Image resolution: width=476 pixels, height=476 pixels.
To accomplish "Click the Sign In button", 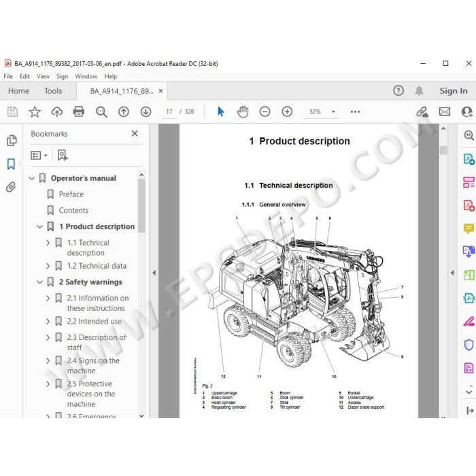I will (x=454, y=90).
